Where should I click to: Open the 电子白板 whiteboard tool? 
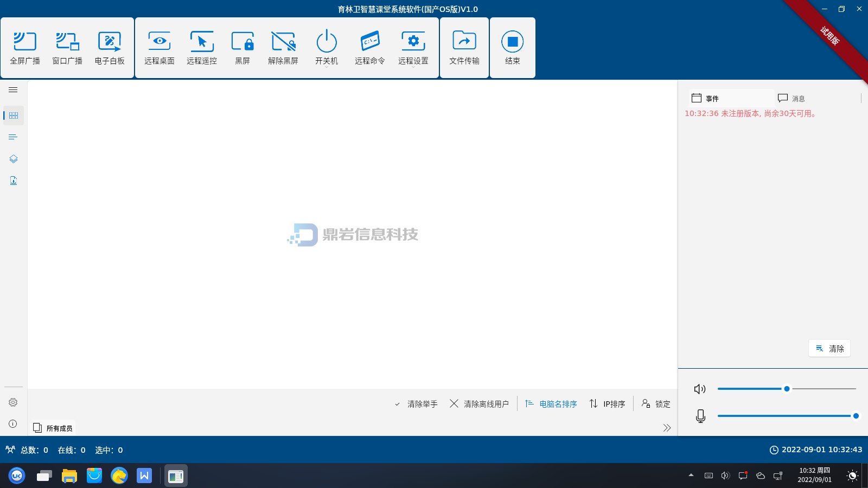point(110,48)
